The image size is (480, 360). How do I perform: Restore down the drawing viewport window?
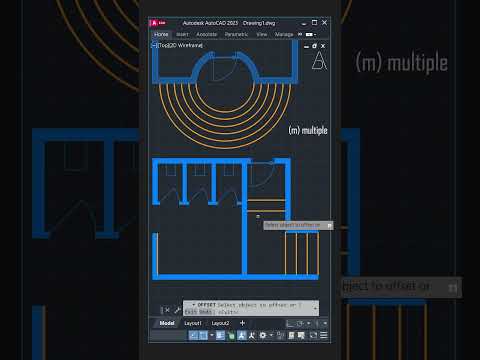tap(314, 46)
